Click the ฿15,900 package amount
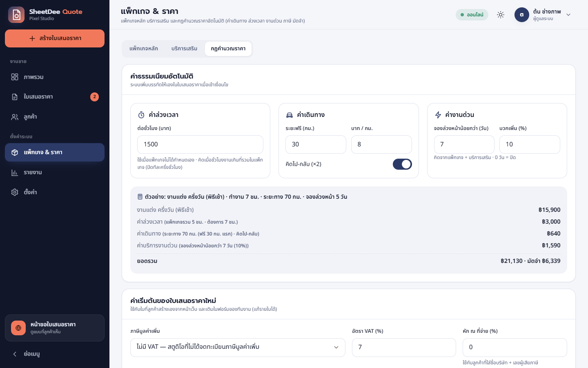The height and width of the screenshot is (368, 588). pyautogui.click(x=549, y=210)
